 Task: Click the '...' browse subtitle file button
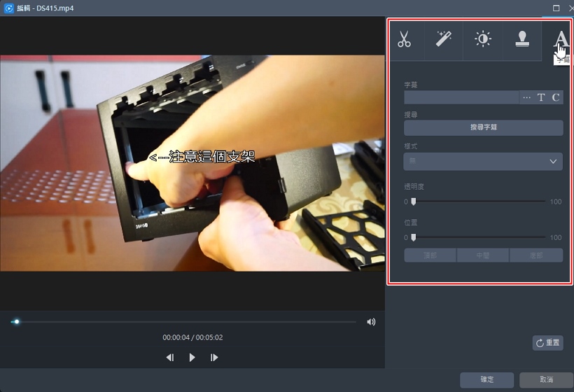526,97
